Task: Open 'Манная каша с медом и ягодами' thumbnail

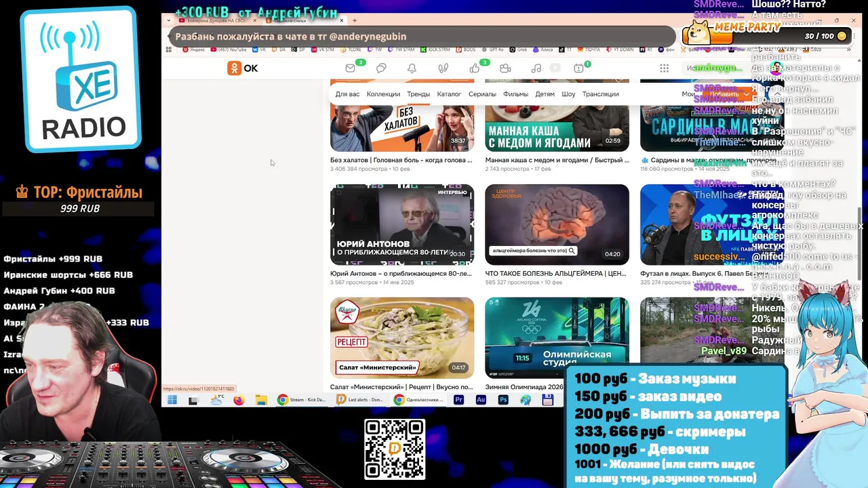Action: 557,128
